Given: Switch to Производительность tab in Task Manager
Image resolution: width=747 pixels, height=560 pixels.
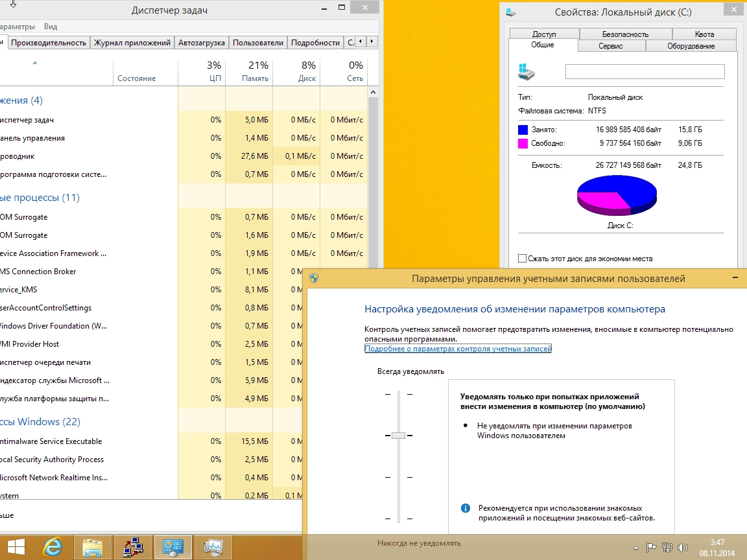Looking at the screenshot, I should pyautogui.click(x=49, y=42).
